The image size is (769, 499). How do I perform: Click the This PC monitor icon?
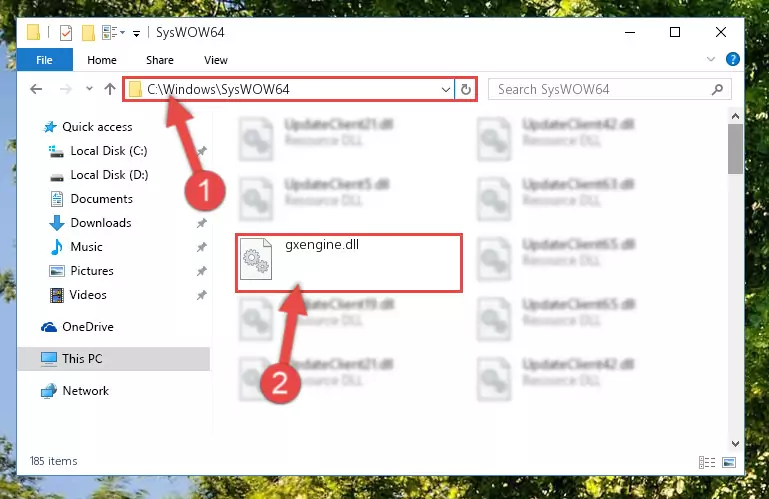[49, 359]
